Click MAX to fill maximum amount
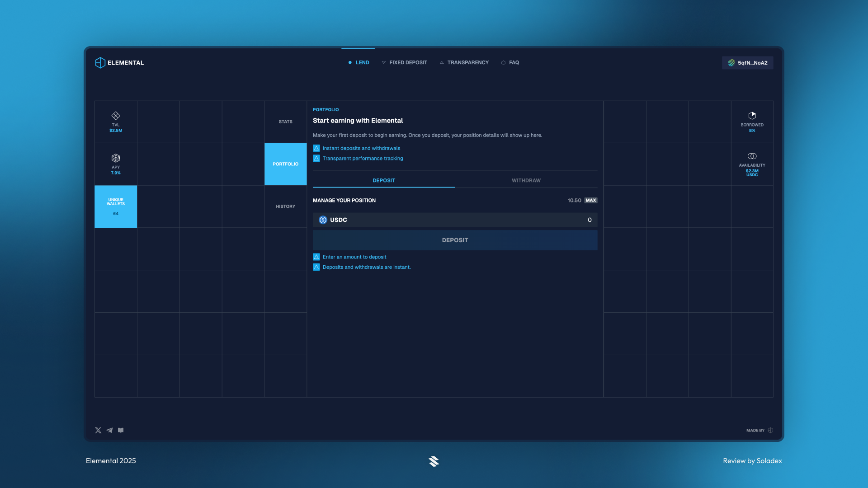Screen dimensions: 868x488 click(x=591, y=200)
